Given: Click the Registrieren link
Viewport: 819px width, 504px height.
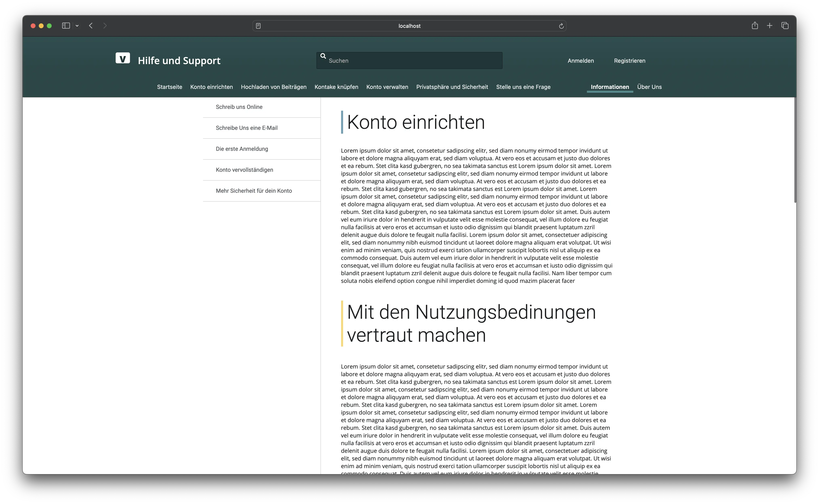Looking at the screenshot, I should [x=629, y=61].
